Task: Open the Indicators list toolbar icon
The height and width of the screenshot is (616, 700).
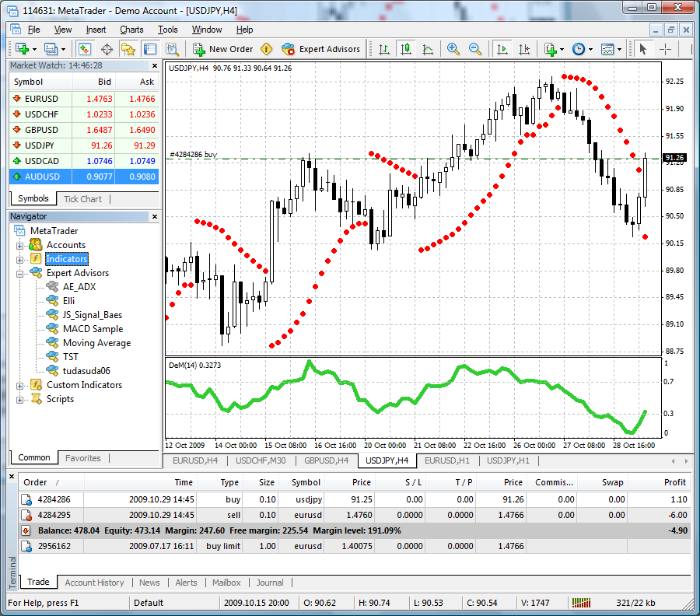Action: pyautogui.click(x=551, y=49)
